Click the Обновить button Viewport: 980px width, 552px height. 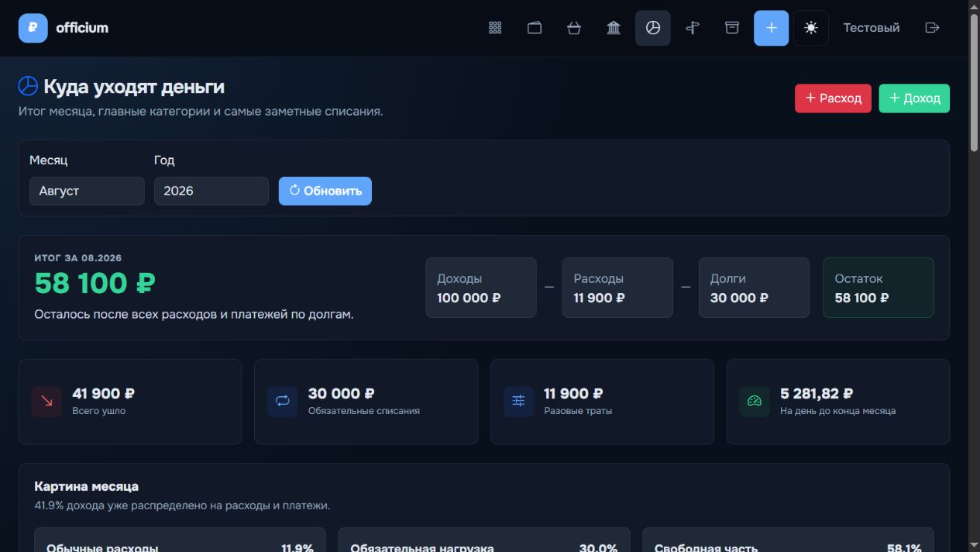pyautogui.click(x=325, y=191)
